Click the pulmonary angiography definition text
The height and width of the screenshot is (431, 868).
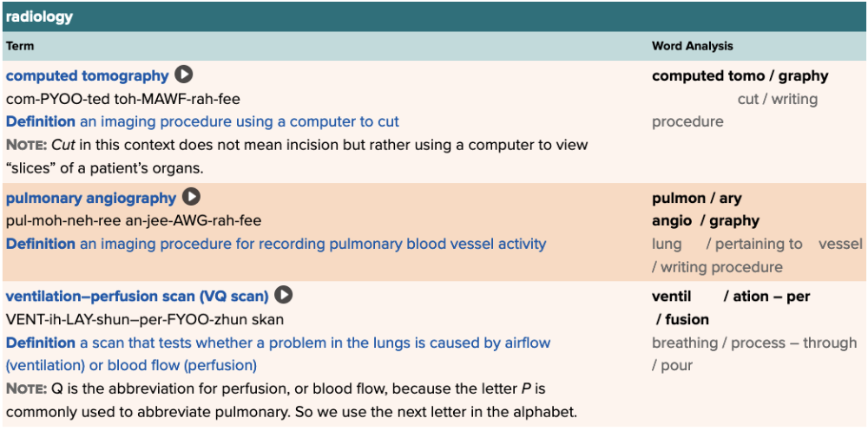point(312,244)
